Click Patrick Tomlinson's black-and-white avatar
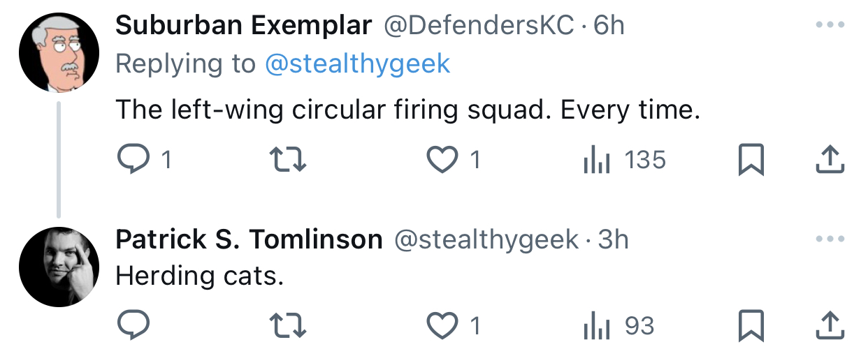The width and height of the screenshot is (868, 356). point(59,267)
